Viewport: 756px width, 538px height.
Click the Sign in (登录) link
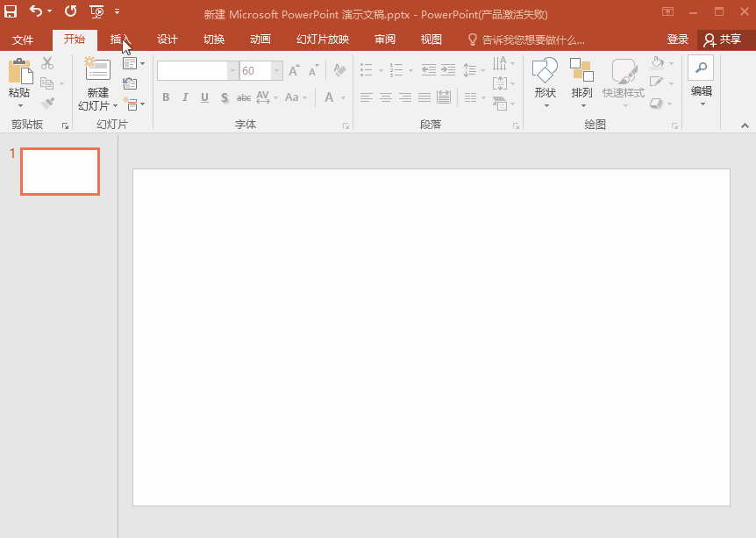click(x=677, y=39)
